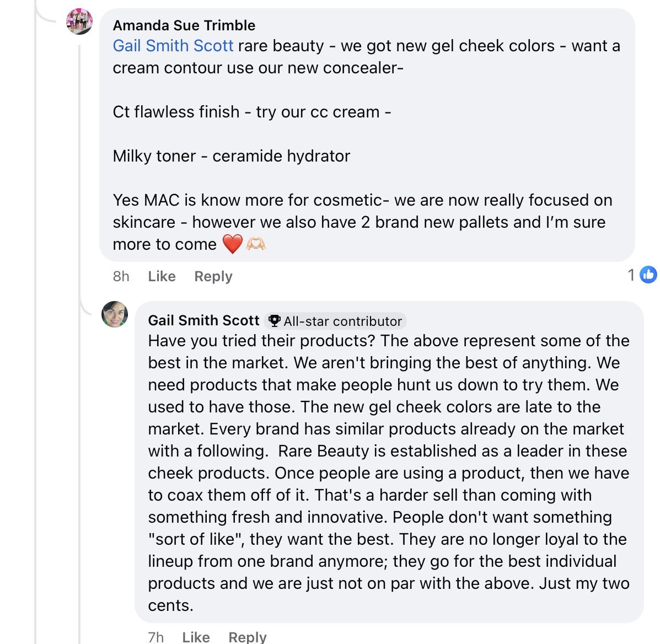
Task: Click the tagged Gail Smith Scott mention
Action: (173, 46)
